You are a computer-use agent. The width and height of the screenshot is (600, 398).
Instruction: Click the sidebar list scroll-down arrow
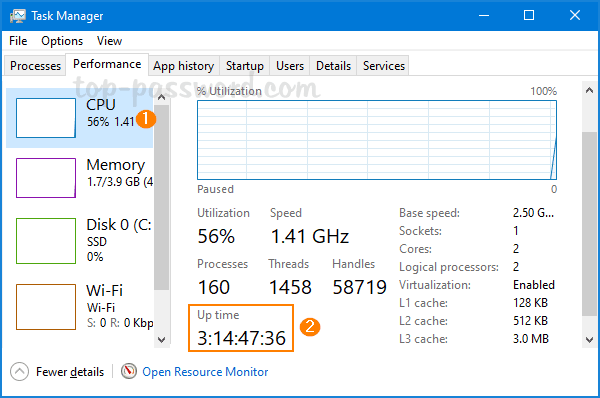161,339
